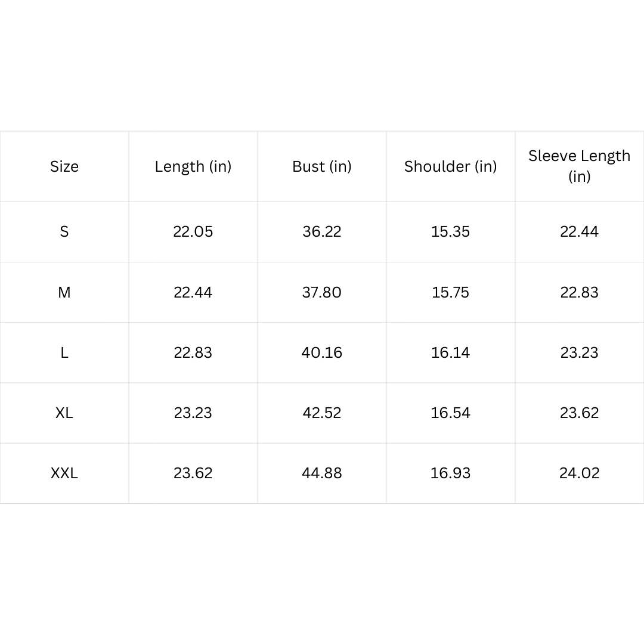
Task: Select the L size row label
Action: pos(64,352)
